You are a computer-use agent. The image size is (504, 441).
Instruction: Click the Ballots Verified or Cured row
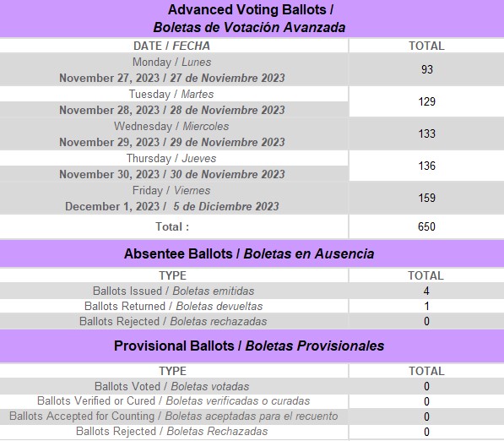(x=252, y=401)
